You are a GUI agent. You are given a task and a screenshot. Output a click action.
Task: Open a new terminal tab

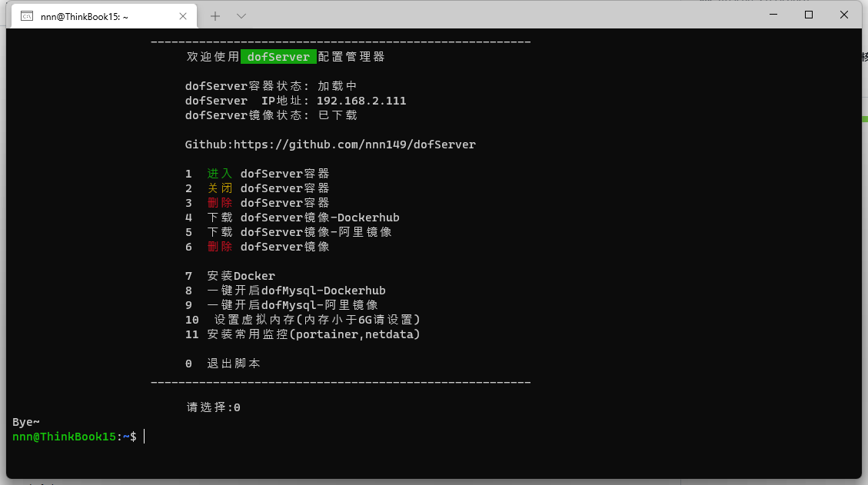215,16
